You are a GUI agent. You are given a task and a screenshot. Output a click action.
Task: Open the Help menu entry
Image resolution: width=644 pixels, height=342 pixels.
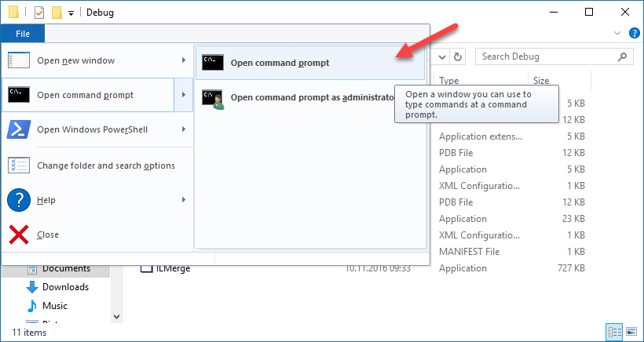(97, 200)
